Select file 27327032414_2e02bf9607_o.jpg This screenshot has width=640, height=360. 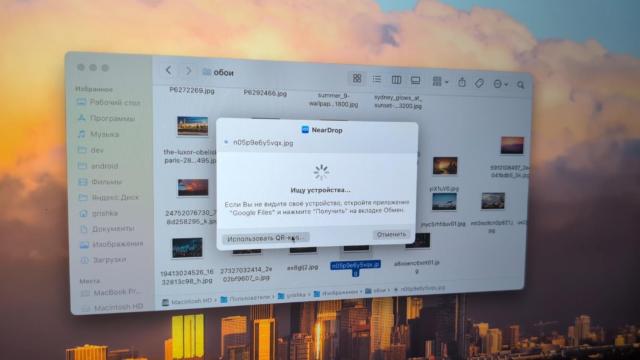pyautogui.click(x=246, y=274)
